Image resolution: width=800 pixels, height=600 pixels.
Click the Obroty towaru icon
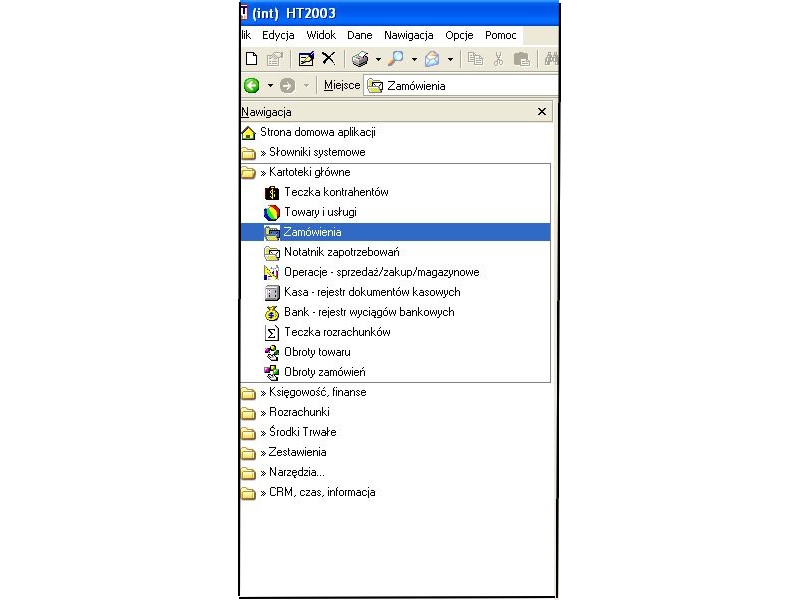click(x=272, y=353)
